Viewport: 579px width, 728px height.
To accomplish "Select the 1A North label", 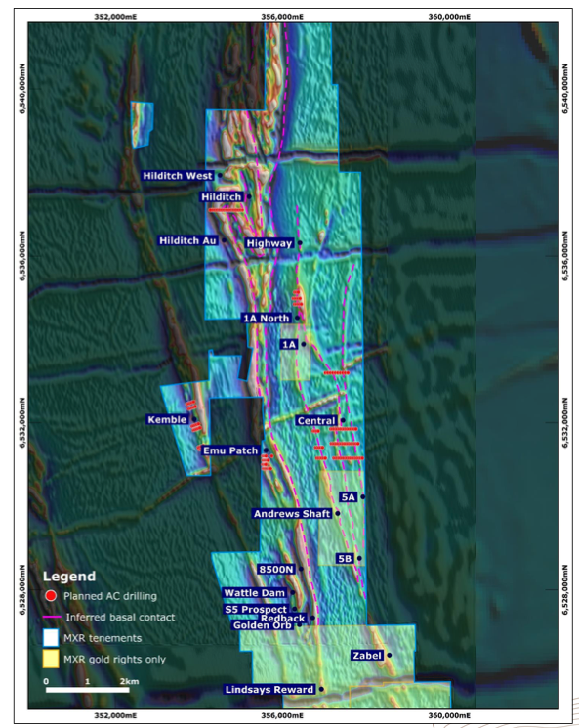I will click(x=267, y=318).
